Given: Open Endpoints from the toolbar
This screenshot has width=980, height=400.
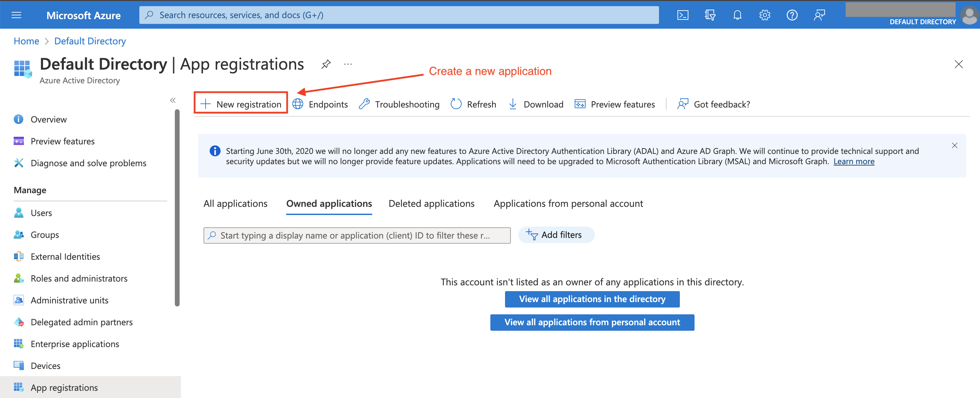Looking at the screenshot, I should click(x=320, y=104).
